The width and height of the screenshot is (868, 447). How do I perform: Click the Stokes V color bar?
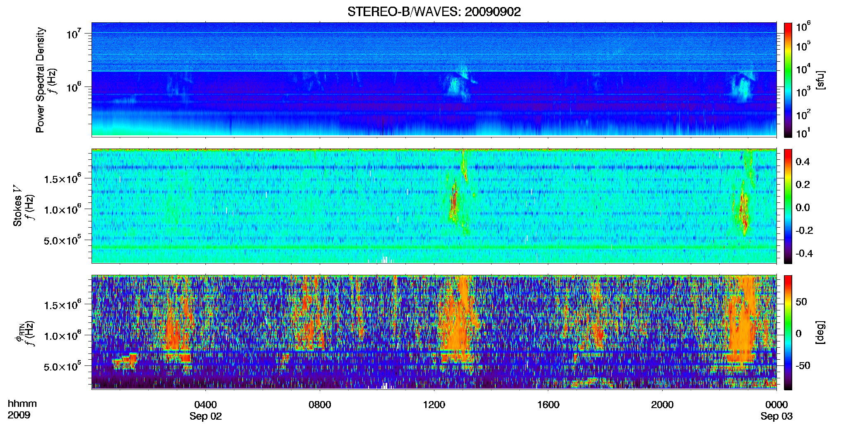[x=788, y=206]
